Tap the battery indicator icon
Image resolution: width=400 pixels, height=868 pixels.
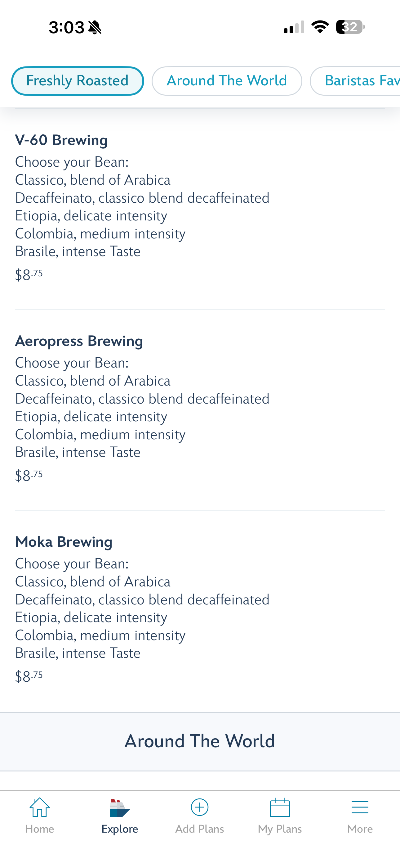click(350, 27)
